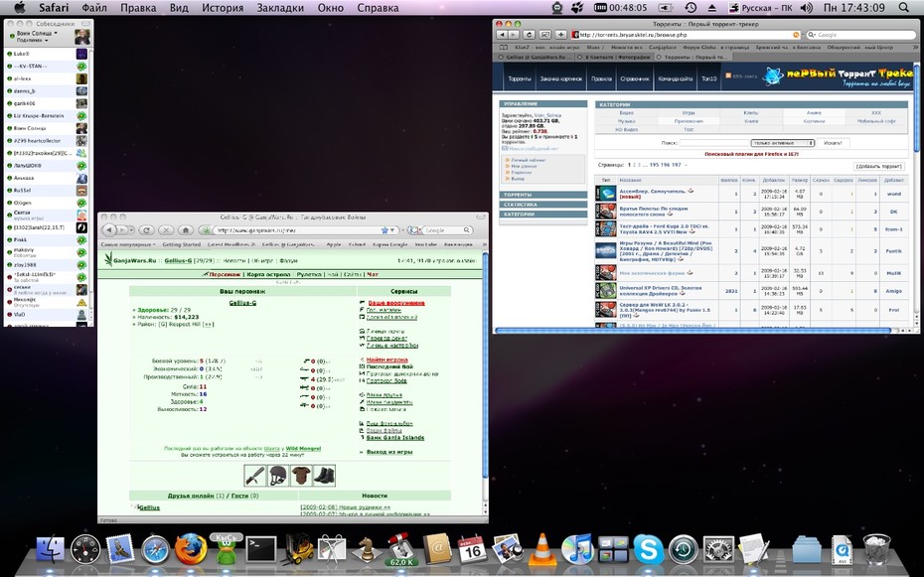Launch Dashboard from the Dock

coord(85,550)
